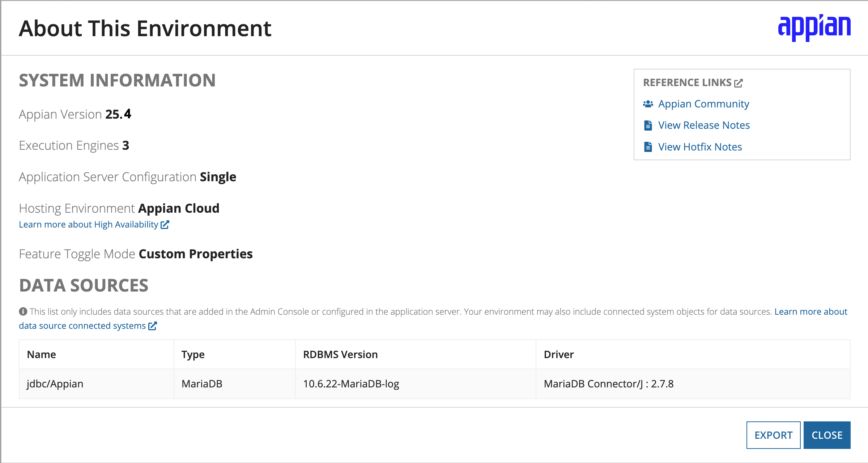Click the external link icon after connected systems

(153, 326)
